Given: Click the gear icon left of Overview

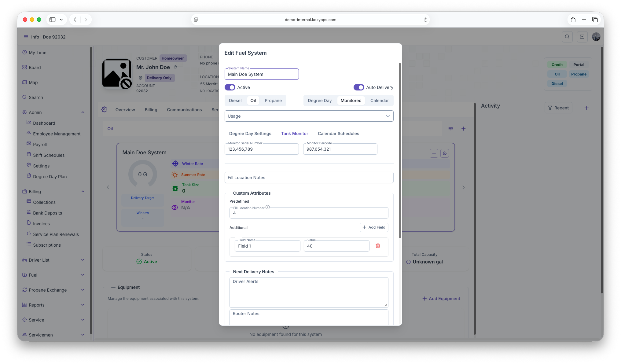Looking at the screenshot, I should click(104, 109).
